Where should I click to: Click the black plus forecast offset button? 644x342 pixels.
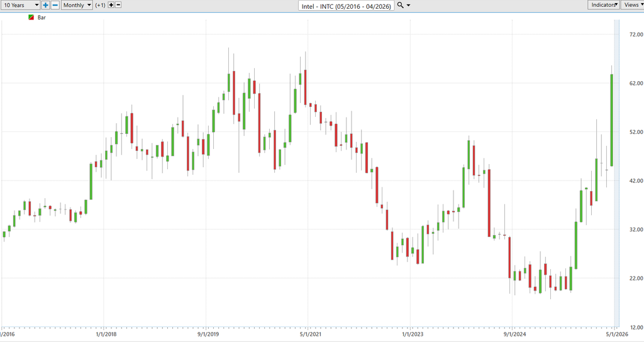coord(111,5)
